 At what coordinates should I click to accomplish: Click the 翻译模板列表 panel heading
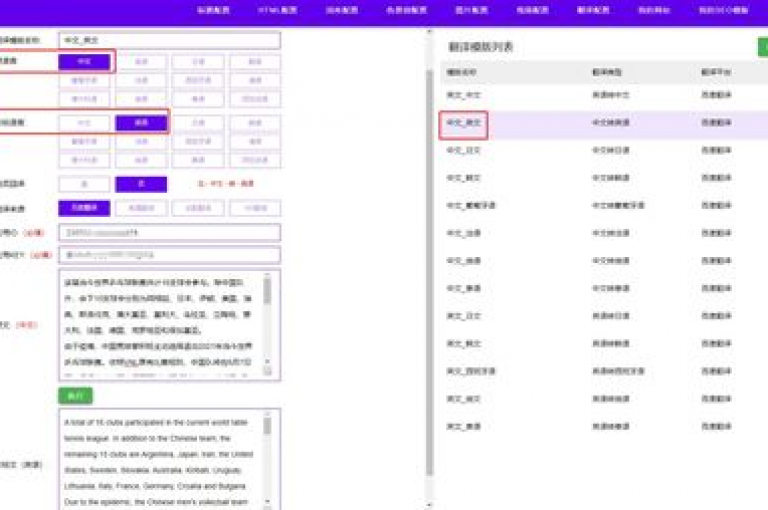point(480,47)
